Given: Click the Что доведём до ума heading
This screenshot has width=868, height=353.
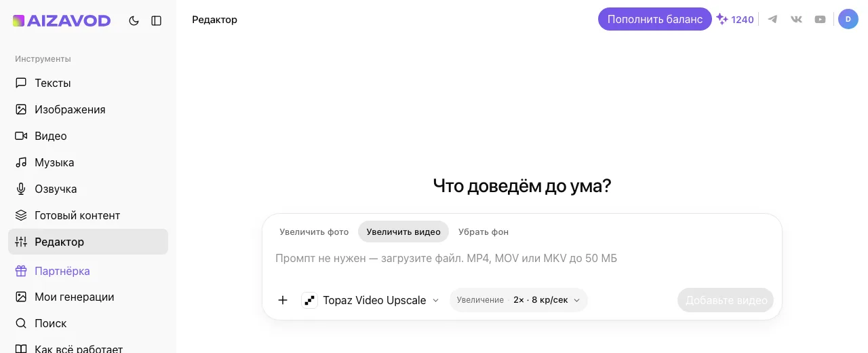Looking at the screenshot, I should coord(522,186).
